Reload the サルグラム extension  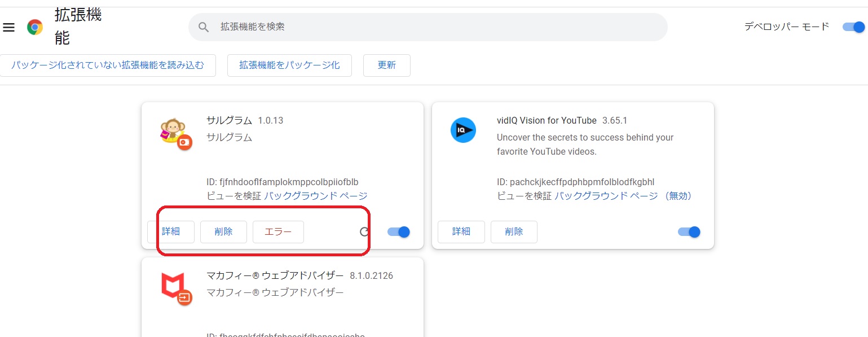click(364, 232)
